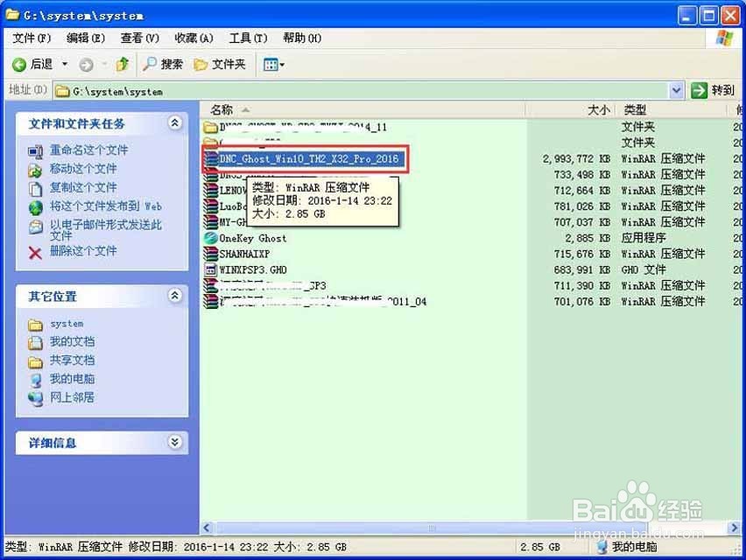Click 重命名这个文件 link
Viewport: 746px width, 560px height.
pos(89,150)
